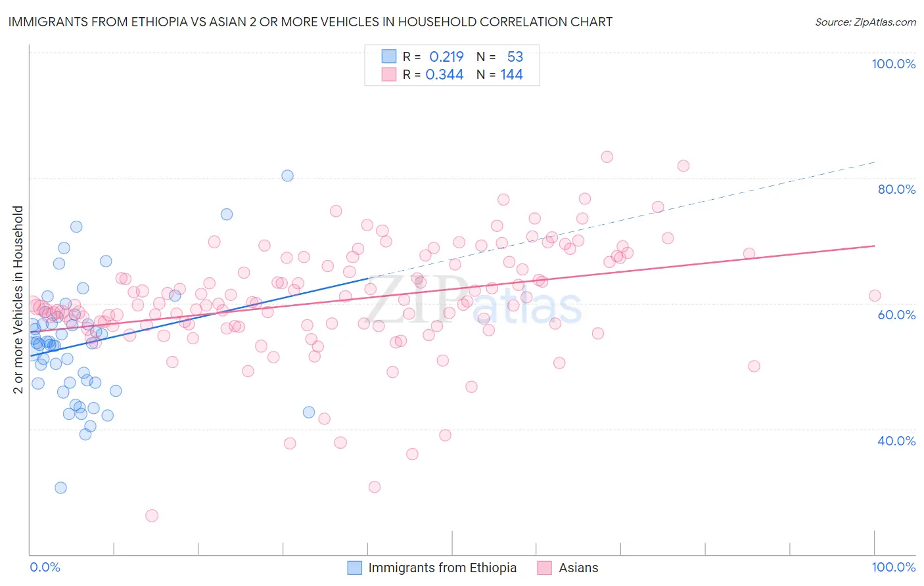
Task: Click the 40.0% y-axis label
Action: [896, 441]
